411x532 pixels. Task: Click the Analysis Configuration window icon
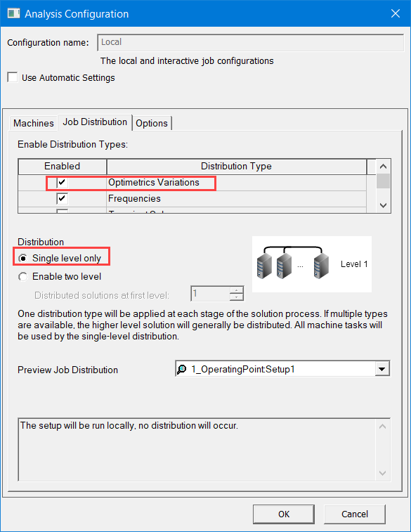tap(13, 13)
